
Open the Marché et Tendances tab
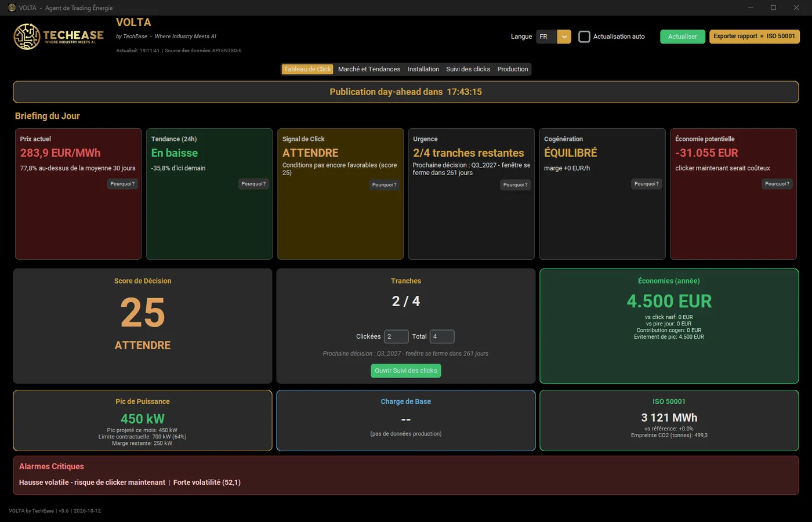369,69
